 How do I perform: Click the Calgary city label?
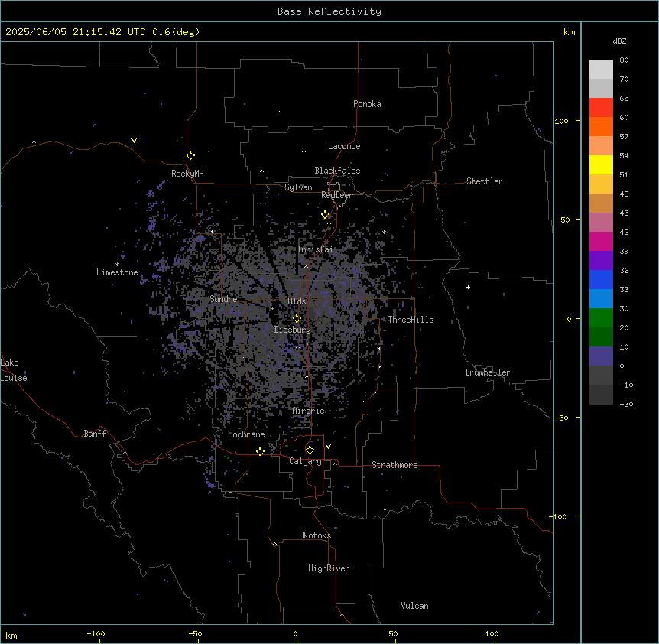[305, 461]
